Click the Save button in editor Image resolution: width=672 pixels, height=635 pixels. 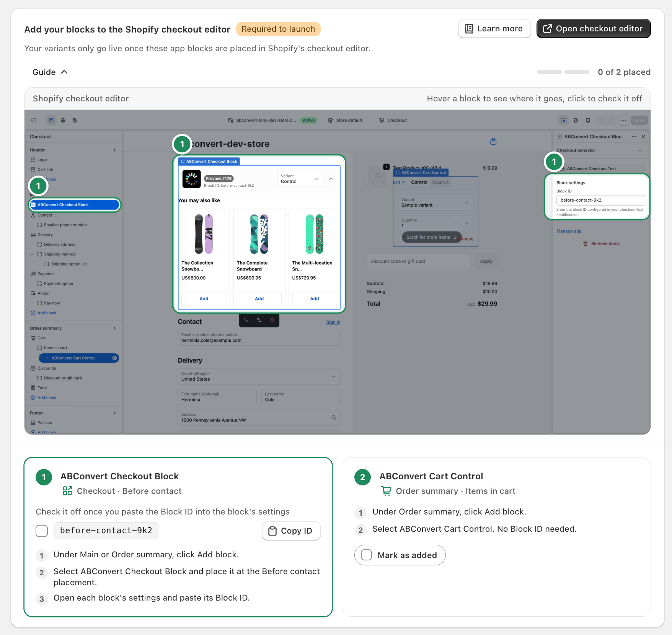tap(639, 120)
